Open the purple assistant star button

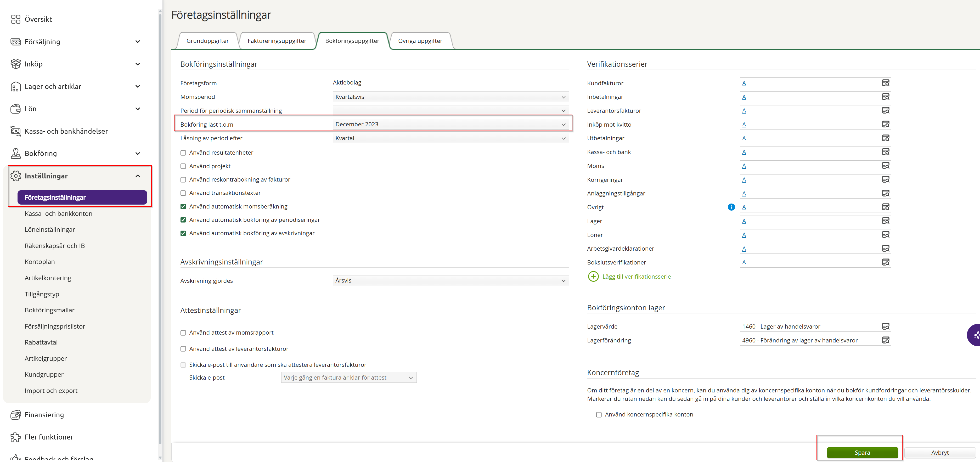[974, 335]
